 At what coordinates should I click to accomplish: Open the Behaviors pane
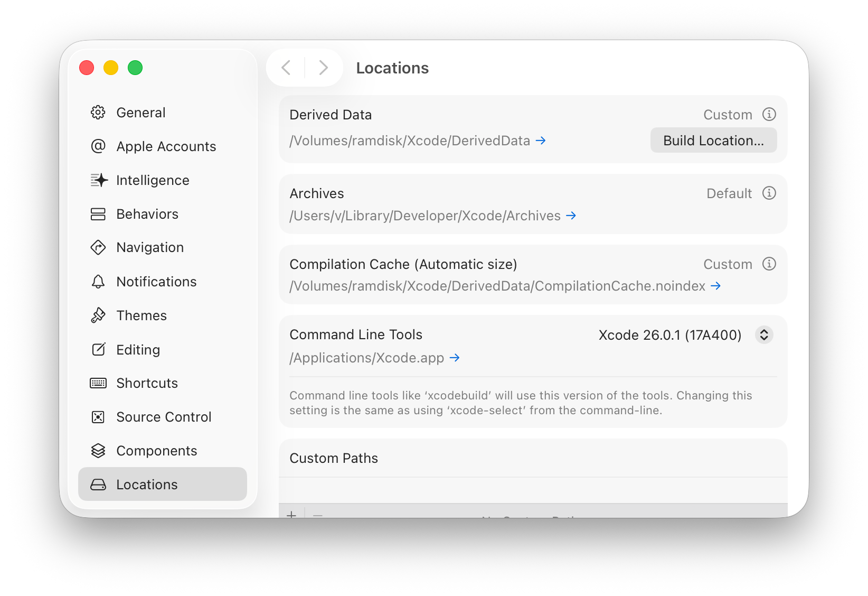(x=147, y=214)
